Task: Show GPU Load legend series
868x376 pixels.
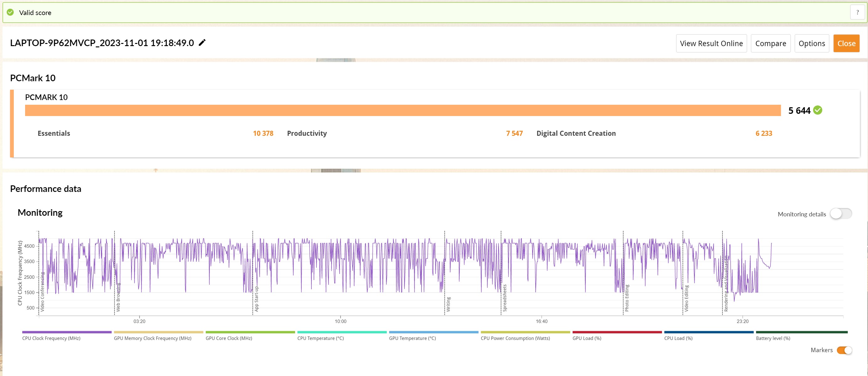Action: point(587,338)
